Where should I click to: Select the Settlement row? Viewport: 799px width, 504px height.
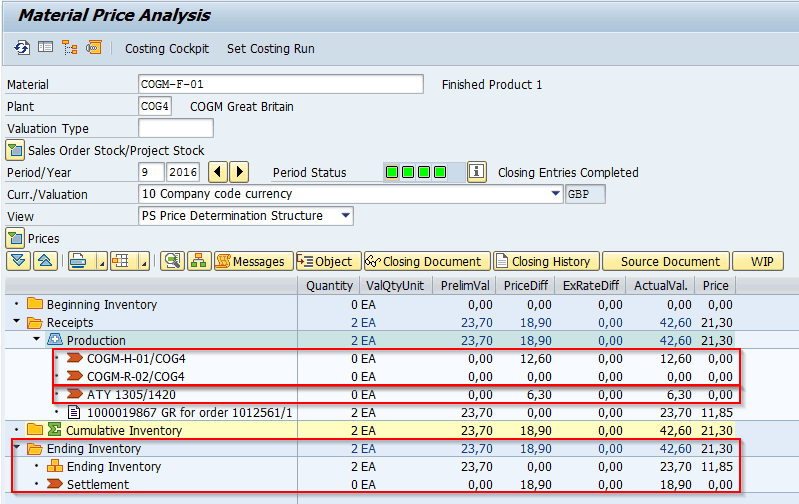coord(98,484)
